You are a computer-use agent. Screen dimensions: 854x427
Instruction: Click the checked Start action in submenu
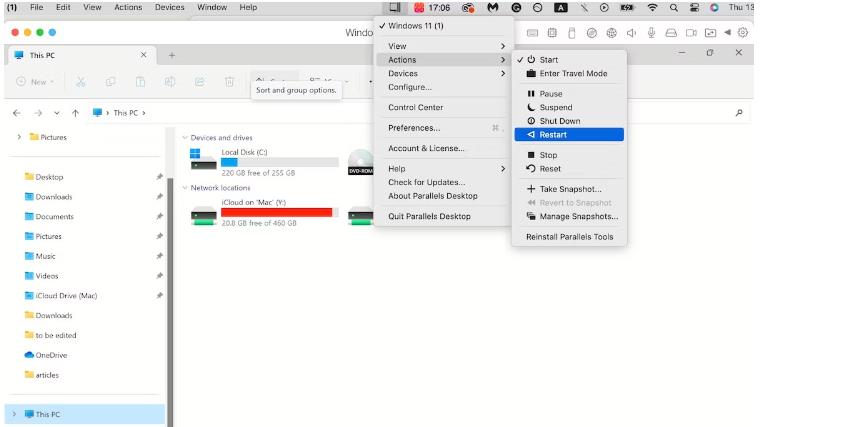pos(569,60)
